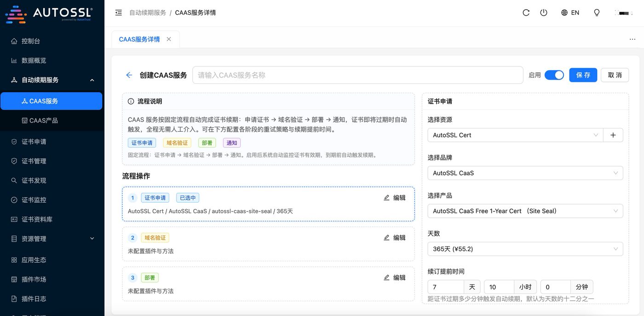This screenshot has height=316, width=644.
Task: Toggle the 启用 switch off
Action: tap(554, 75)
